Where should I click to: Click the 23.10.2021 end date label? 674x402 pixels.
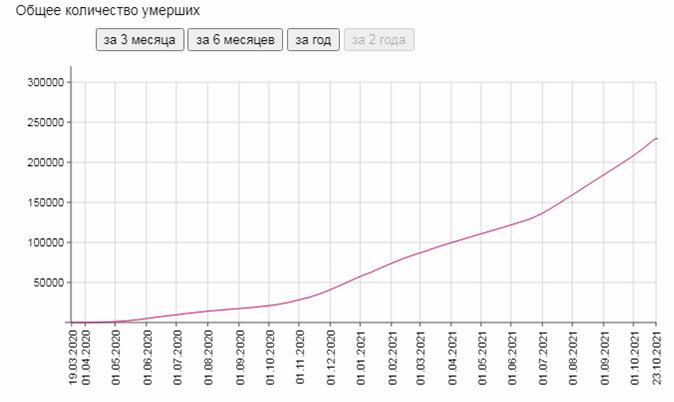[656, 358]
